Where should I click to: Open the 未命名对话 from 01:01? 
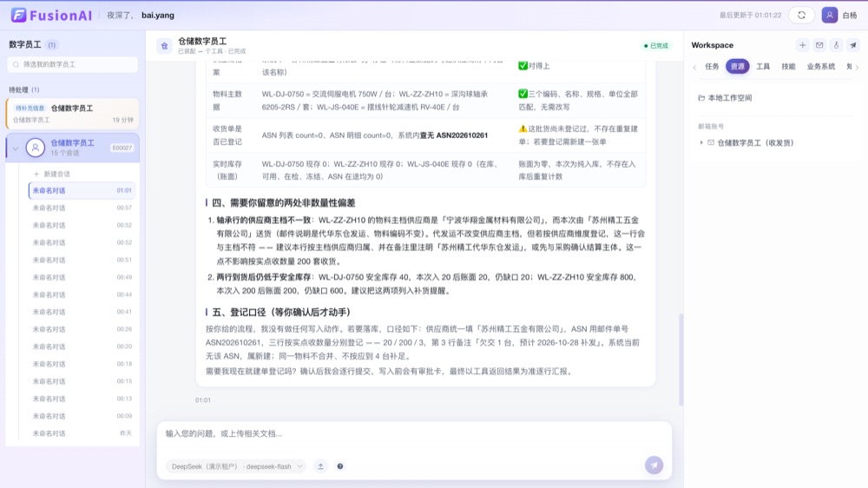82,190
